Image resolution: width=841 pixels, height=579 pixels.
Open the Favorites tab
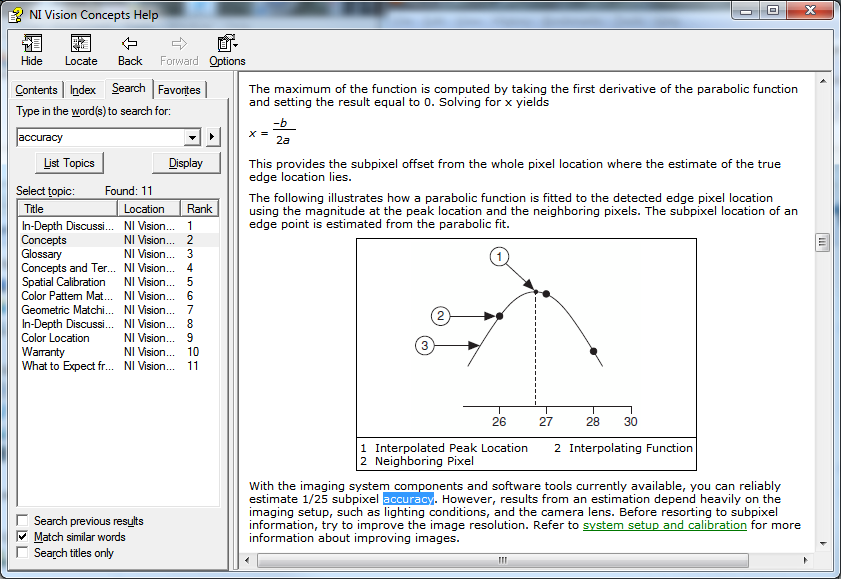[179, 90]
